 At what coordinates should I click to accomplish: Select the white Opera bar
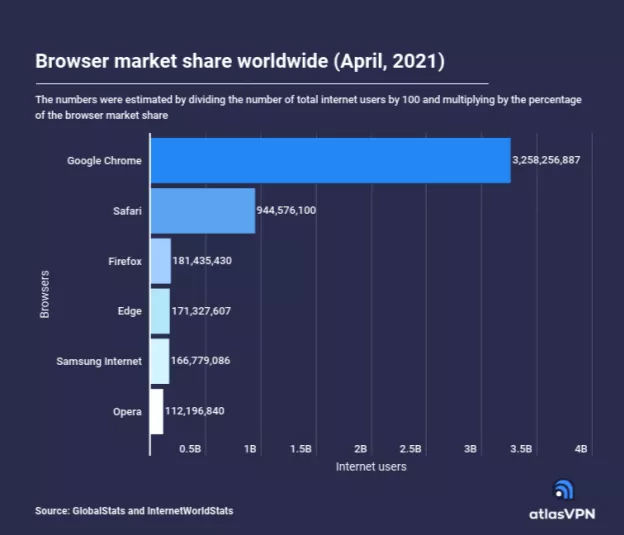tap(157, 412)
